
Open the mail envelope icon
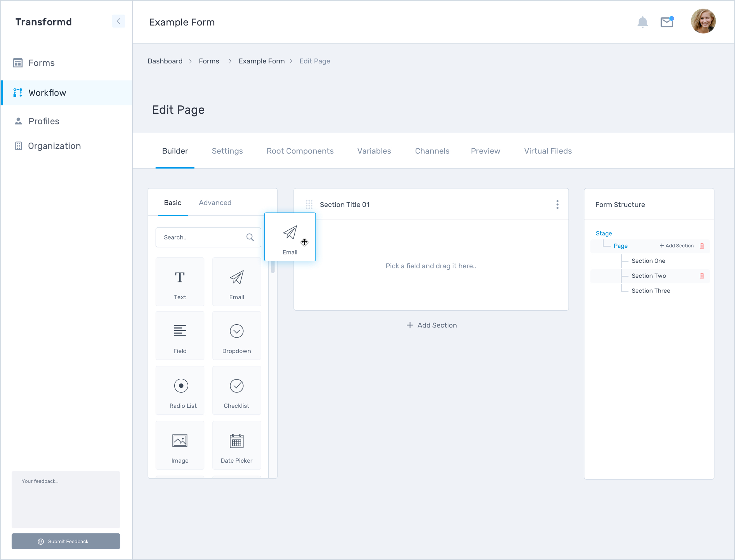(x=666, y=22)
